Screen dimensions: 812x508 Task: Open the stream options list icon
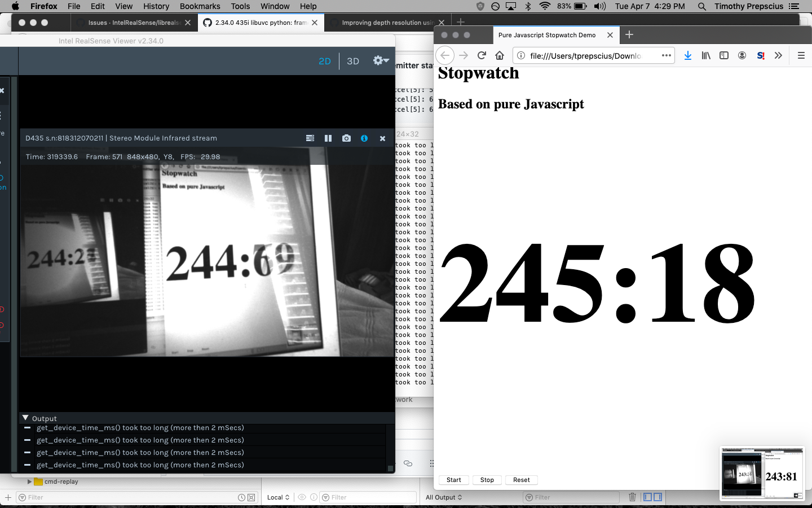pyautogui.click(x=310, y=138)
